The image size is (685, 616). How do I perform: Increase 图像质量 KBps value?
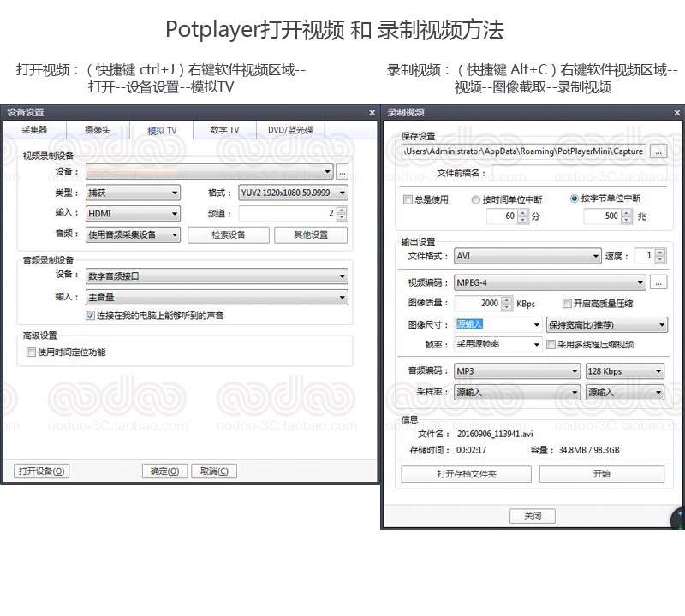click(x=507, y=300)
